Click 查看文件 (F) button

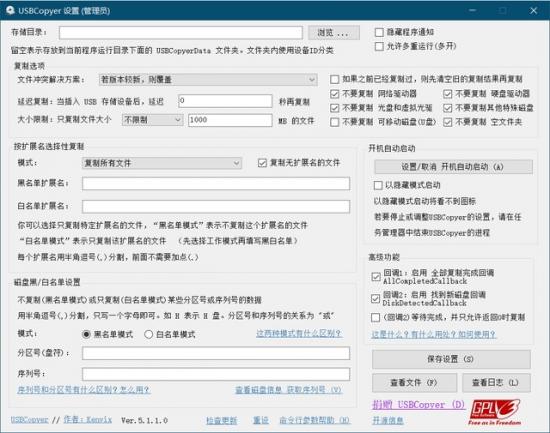414,382
